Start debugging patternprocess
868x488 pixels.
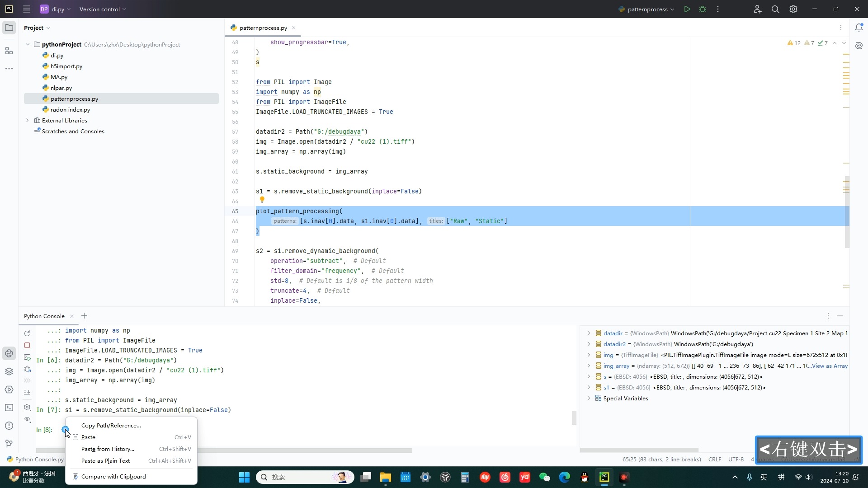[703, 9]
